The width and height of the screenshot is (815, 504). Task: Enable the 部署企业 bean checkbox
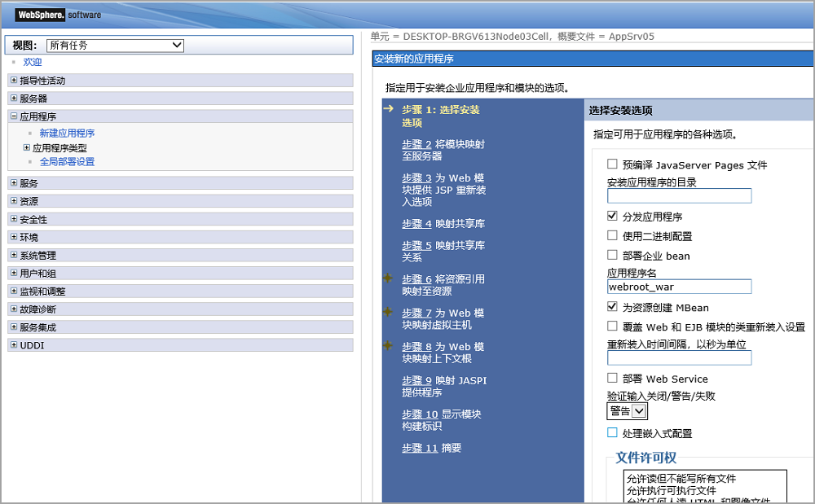pyautogui.click(x=612, y=255)
